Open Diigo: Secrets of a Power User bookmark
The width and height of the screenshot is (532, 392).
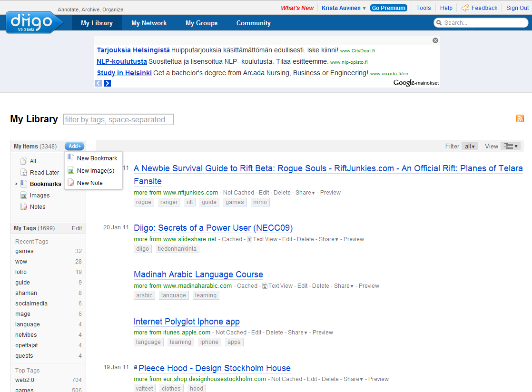(213, 228)
